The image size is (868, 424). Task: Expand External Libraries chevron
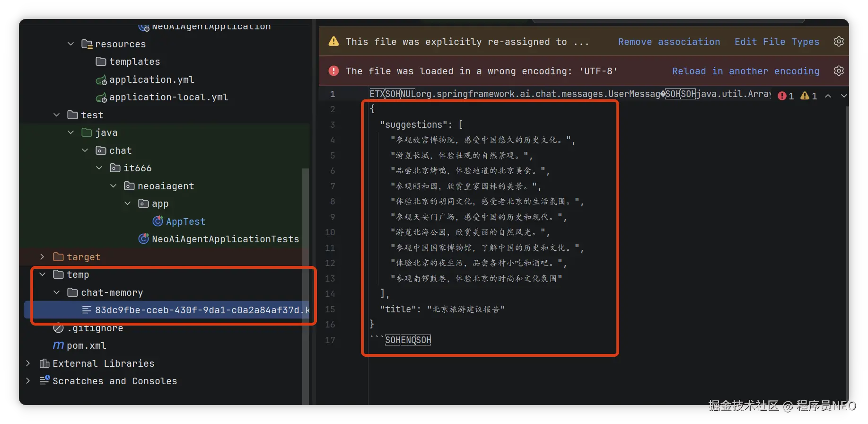28,363
